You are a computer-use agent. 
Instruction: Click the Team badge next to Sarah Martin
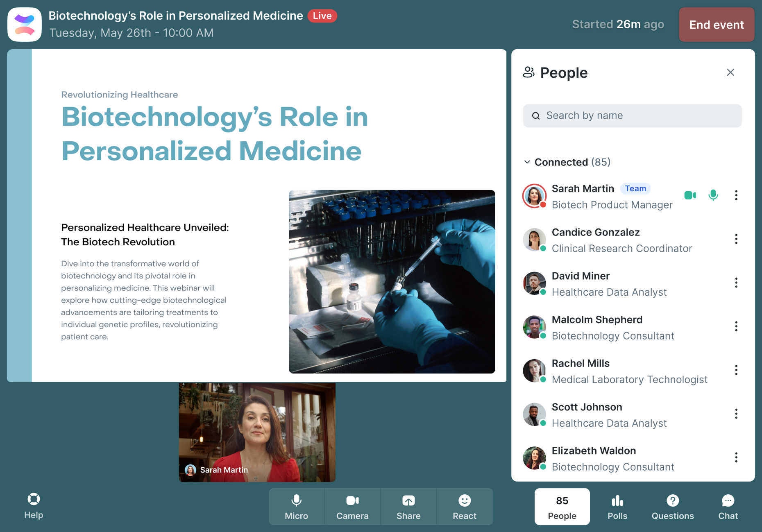coord(635,188)
